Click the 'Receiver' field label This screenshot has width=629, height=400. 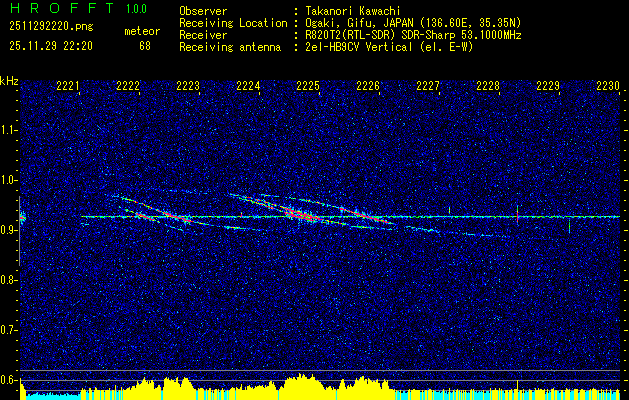point(203,35)
